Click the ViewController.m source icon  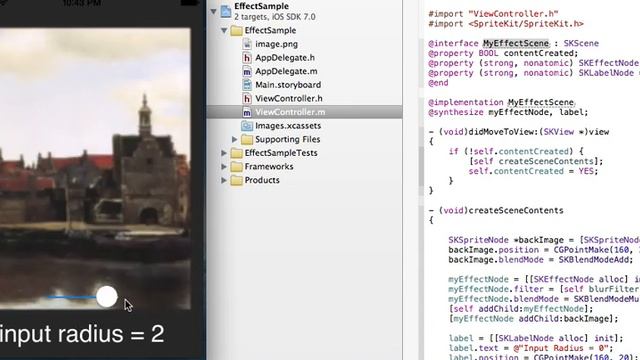[247, 112]
